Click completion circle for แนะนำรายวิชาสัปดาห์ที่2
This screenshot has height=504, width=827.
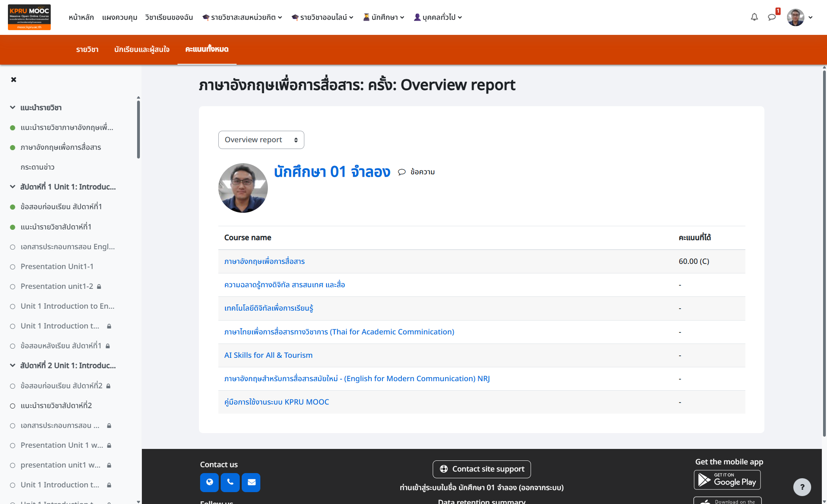coord(13,406)
